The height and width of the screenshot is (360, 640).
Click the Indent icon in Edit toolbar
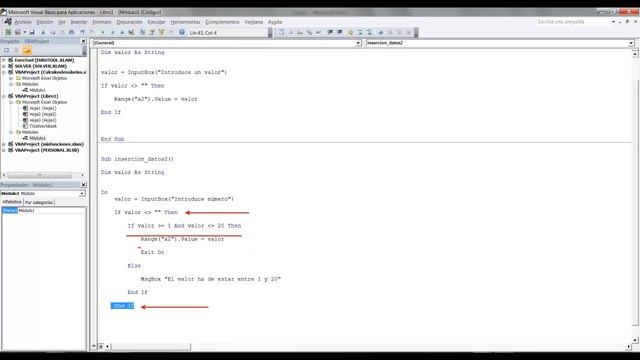[x=330, y=32]
